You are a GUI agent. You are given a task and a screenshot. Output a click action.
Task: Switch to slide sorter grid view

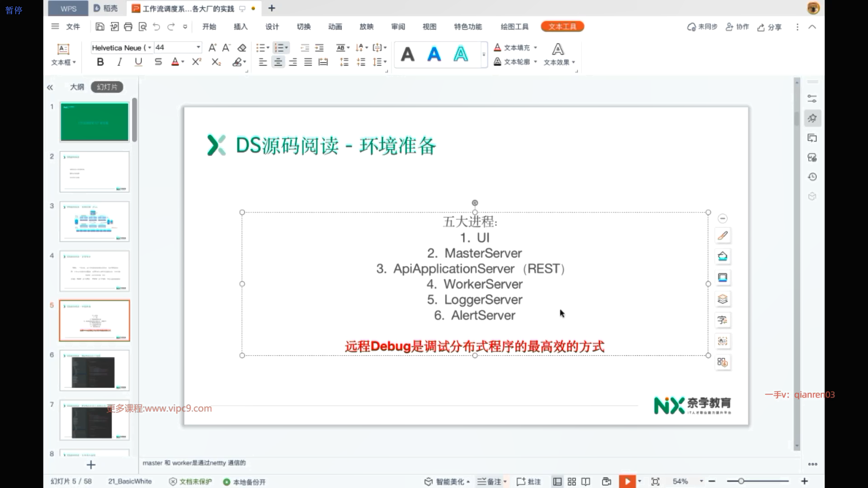click(571, 482)
